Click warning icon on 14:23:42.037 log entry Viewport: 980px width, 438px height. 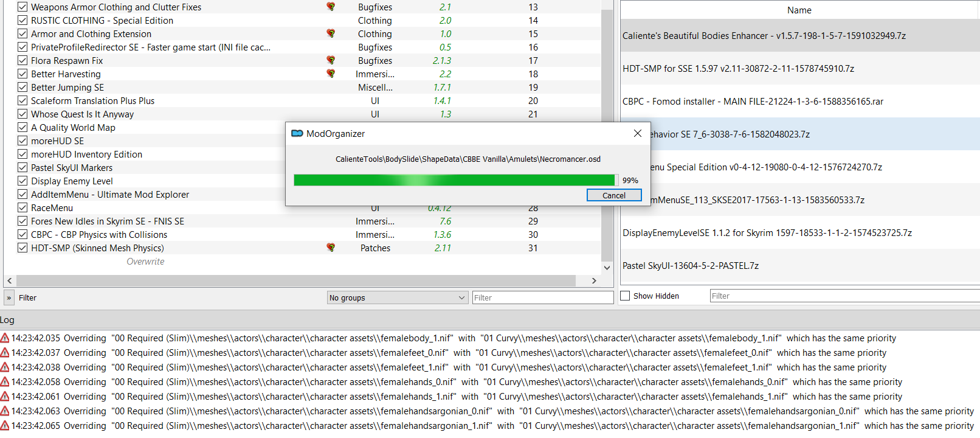point(5,353)
